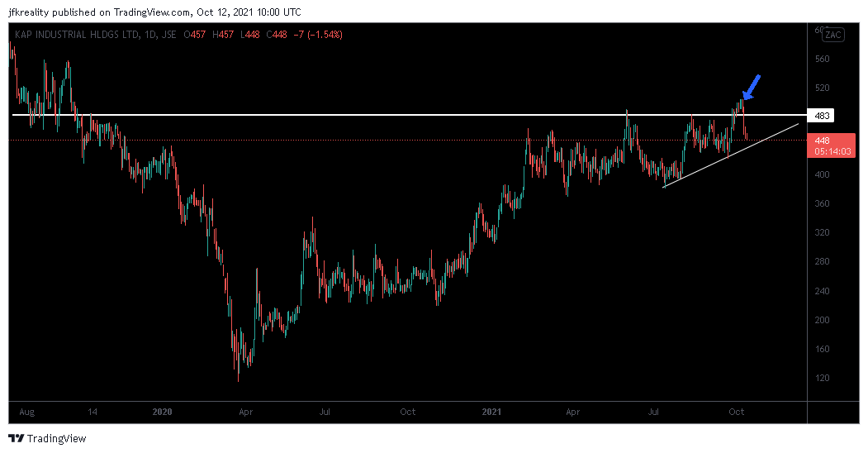This screenshot has height=453, width=868.
Task: Click the 2020 year label on the time axis
Action: 162,412
